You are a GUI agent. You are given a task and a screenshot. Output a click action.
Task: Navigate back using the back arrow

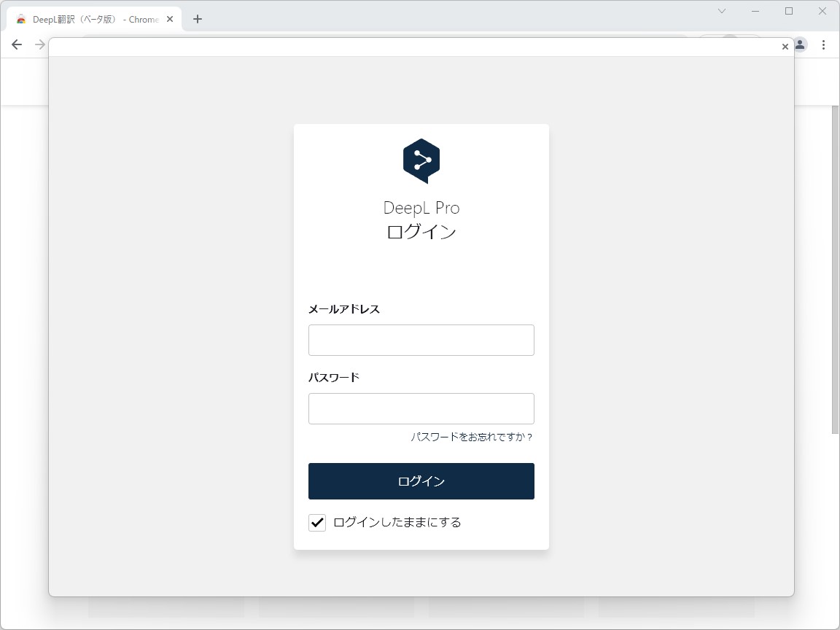(x=16, y=44)
